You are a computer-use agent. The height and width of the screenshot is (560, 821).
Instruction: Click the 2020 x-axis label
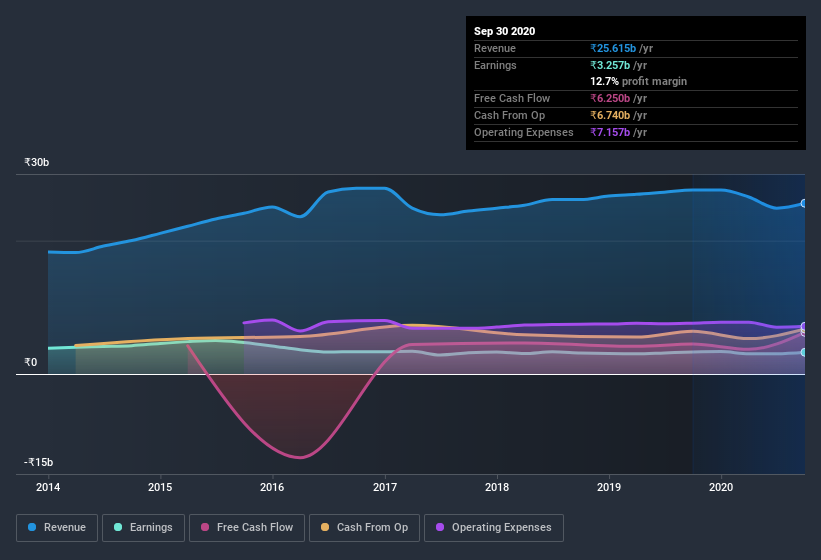click(721, 487)
